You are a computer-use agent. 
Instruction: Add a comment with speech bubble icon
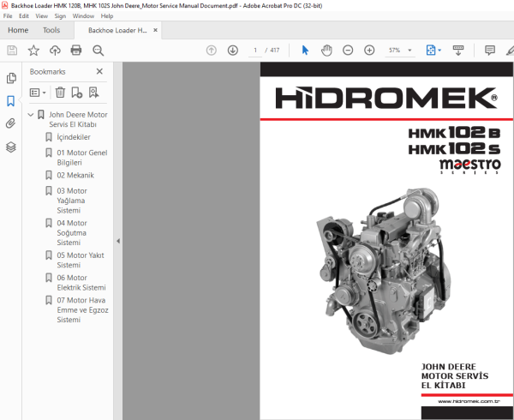point(490,51)
